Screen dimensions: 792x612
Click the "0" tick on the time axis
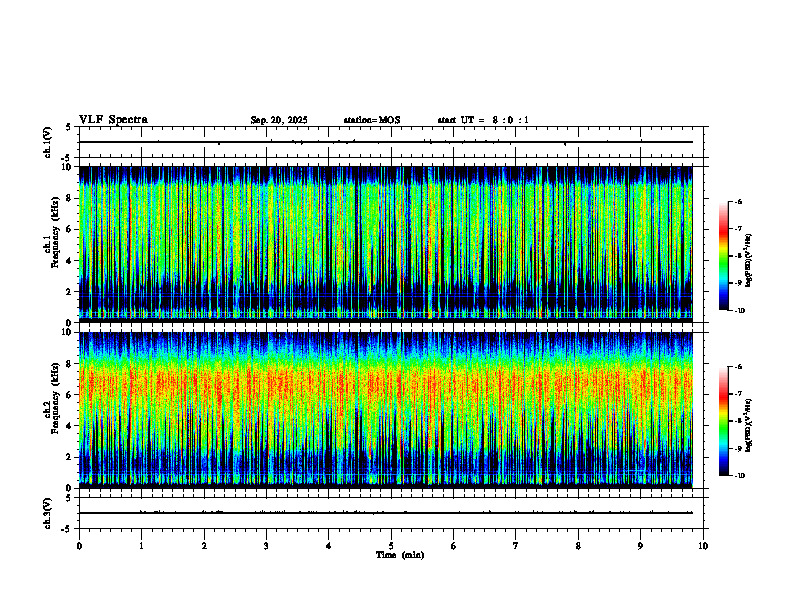tap(79, 546)
